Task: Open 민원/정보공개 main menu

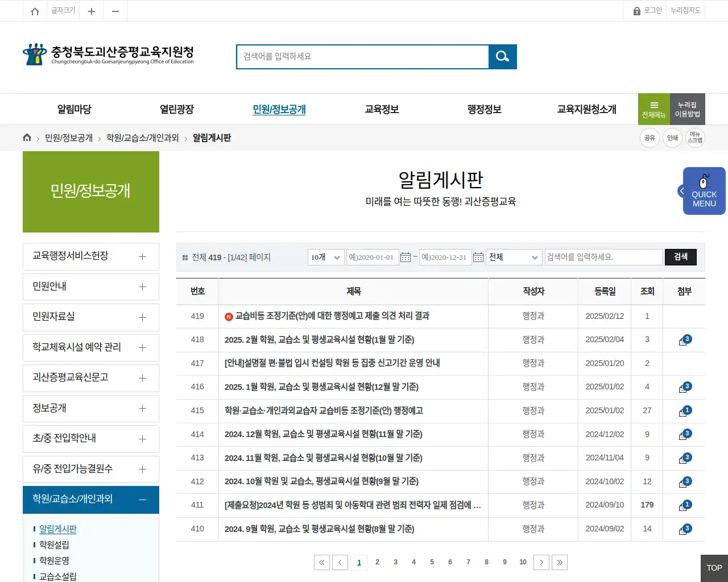Action: coord(279,109)
